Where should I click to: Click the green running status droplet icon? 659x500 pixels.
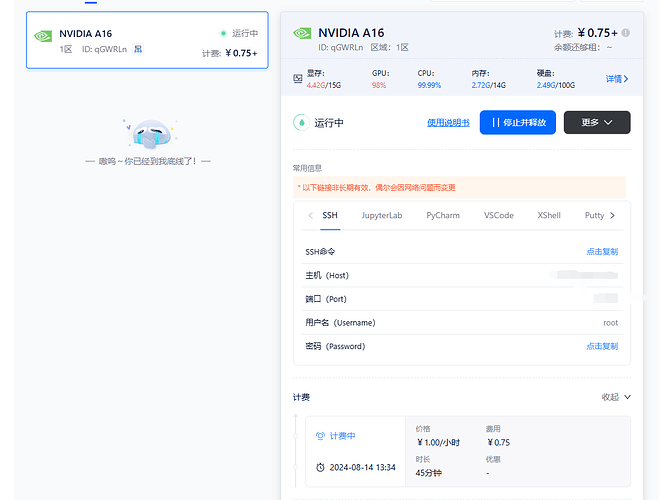[301, 123]
